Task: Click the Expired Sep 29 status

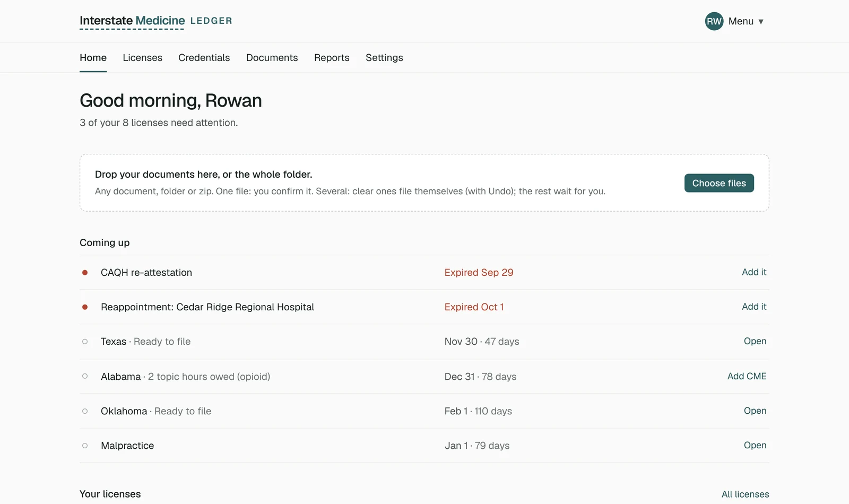Action: 479,273
